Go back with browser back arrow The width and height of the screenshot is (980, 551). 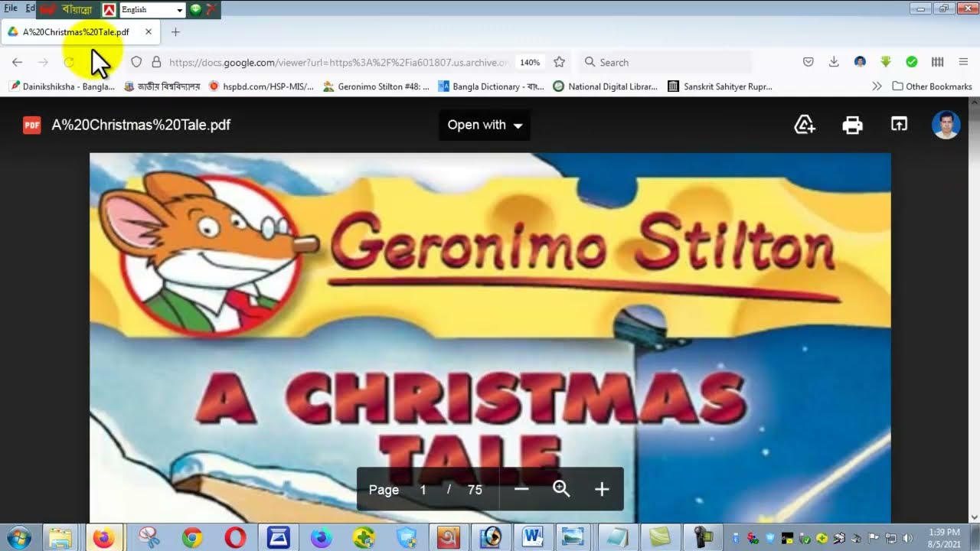17,62
